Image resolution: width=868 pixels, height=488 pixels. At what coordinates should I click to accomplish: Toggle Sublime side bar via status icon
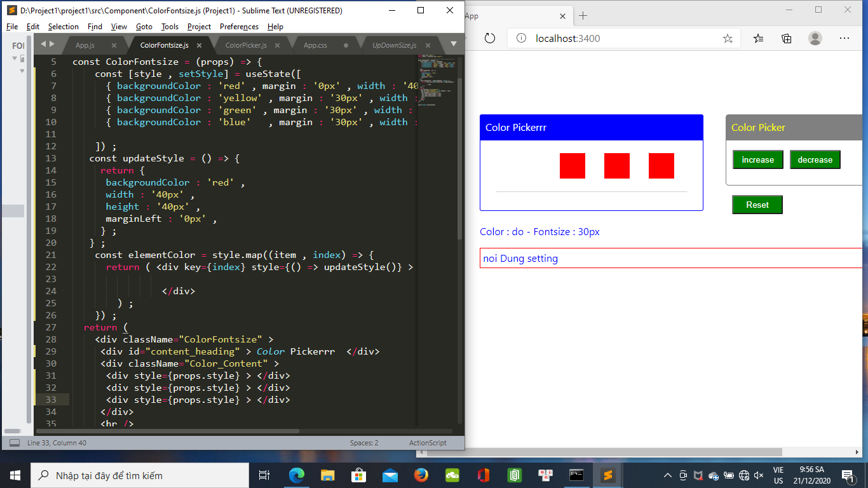(x=14, y=443)
